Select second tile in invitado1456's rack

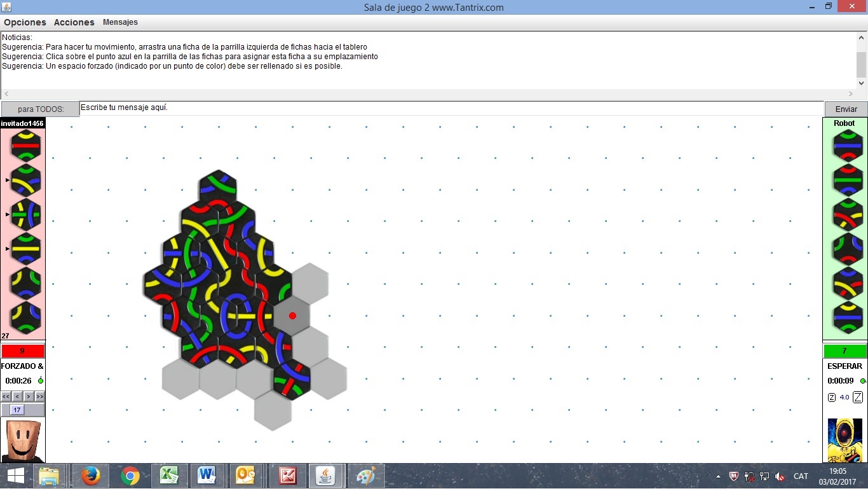(x=25, y=179)
